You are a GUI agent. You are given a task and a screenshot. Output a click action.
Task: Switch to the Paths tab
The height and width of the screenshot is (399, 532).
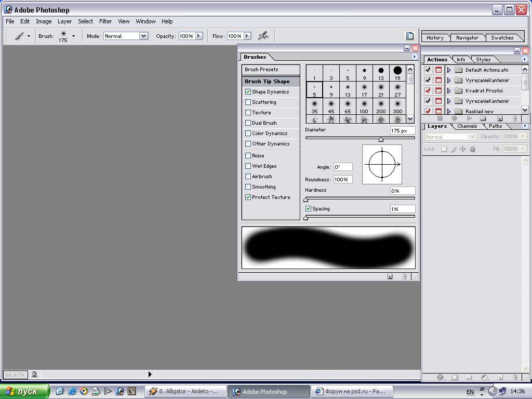[495, 126]
